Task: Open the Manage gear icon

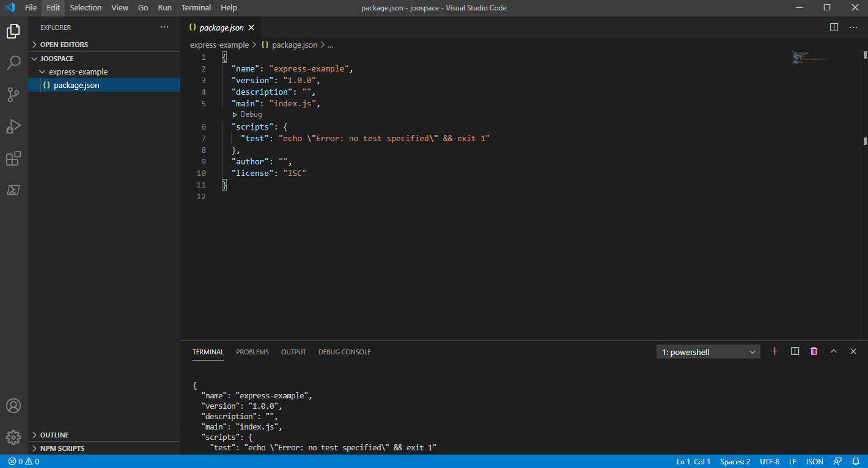Action: [13, 437]
